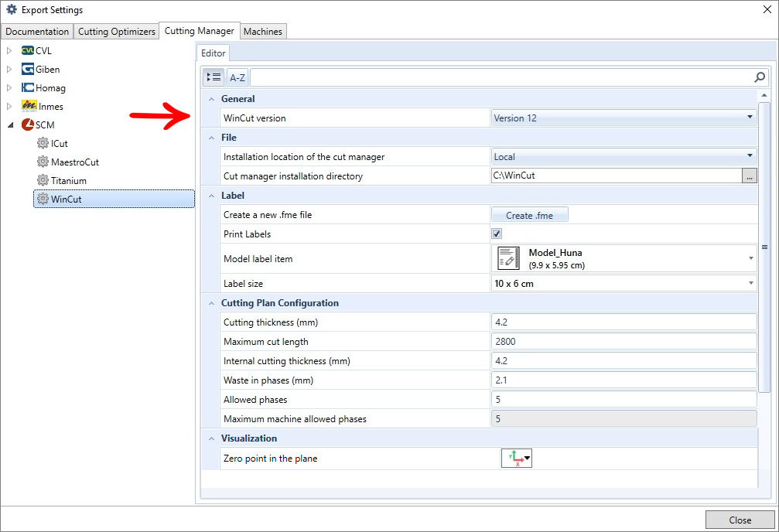Click the Homag brand icon
Image resolution: width=779 pixels, height=532 pixels.
(28, 87)
